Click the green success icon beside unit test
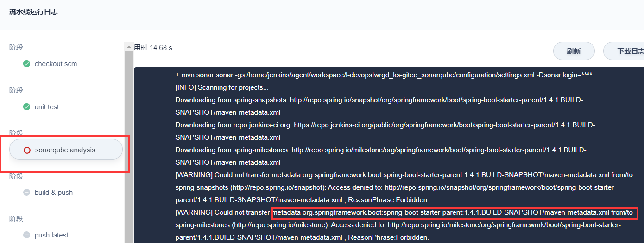Viewport: 644px width, 243px height. (x=27, y=107)
